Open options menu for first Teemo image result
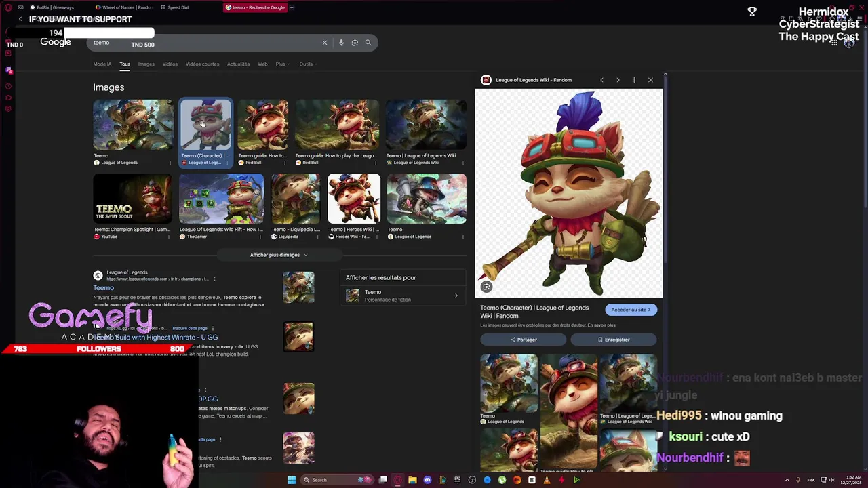The height and width of the screenshot is (488, 868). tap(170, 163)
